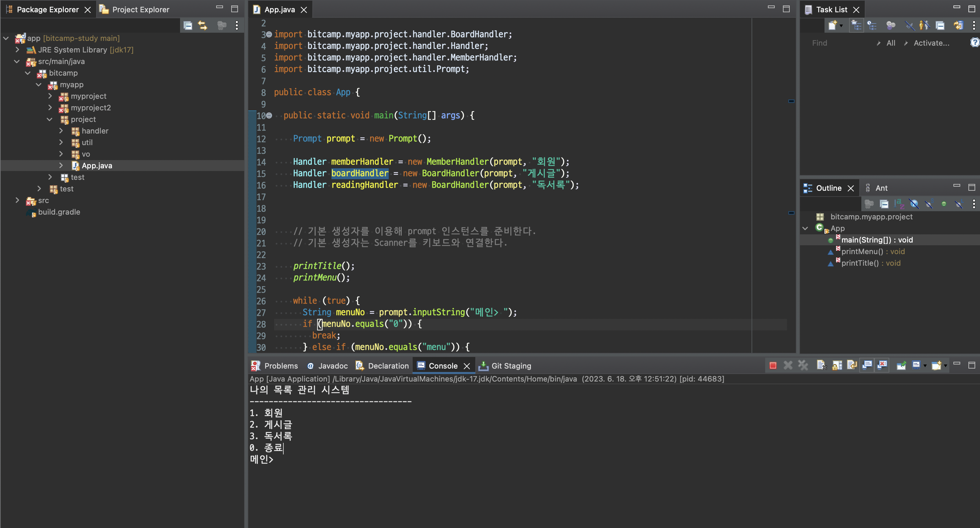Open the Git Staging tab
980x528 pixels.
tap(510, 366)
